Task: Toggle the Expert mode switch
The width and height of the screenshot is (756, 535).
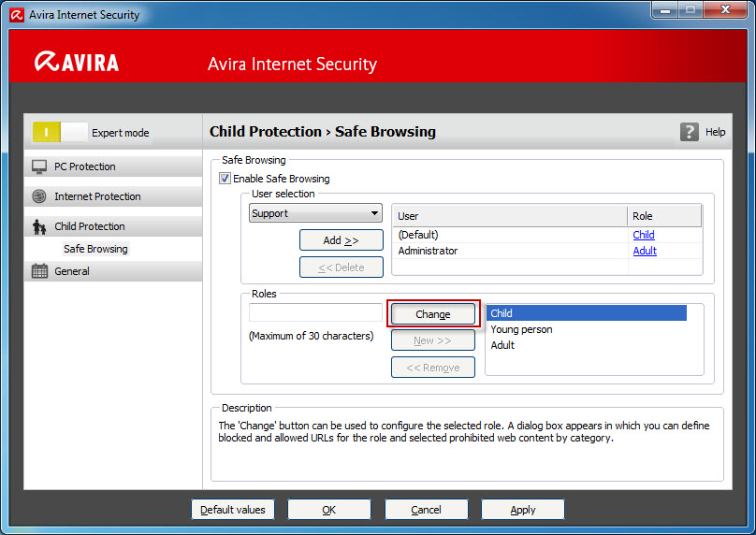Action: tap(60, 132)
